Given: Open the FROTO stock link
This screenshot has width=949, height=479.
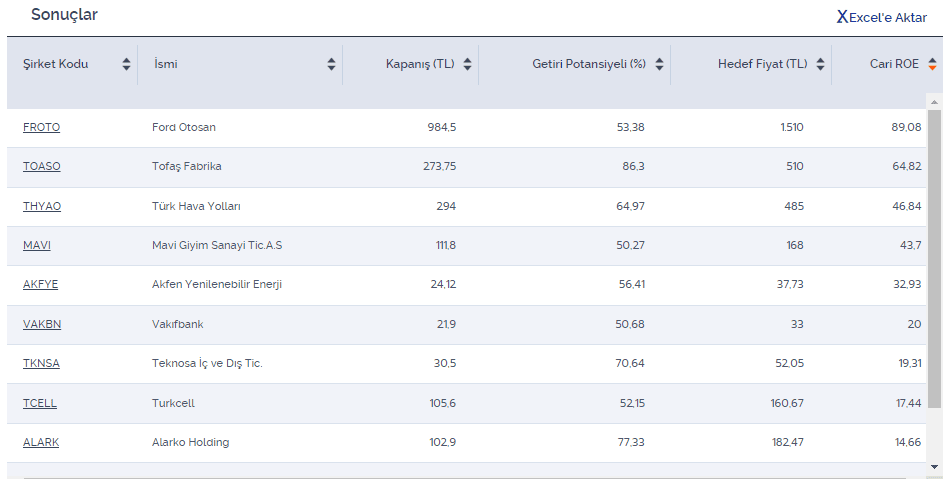Looking at the screenshot, I should pyautogui.click(x=41, y=127).
